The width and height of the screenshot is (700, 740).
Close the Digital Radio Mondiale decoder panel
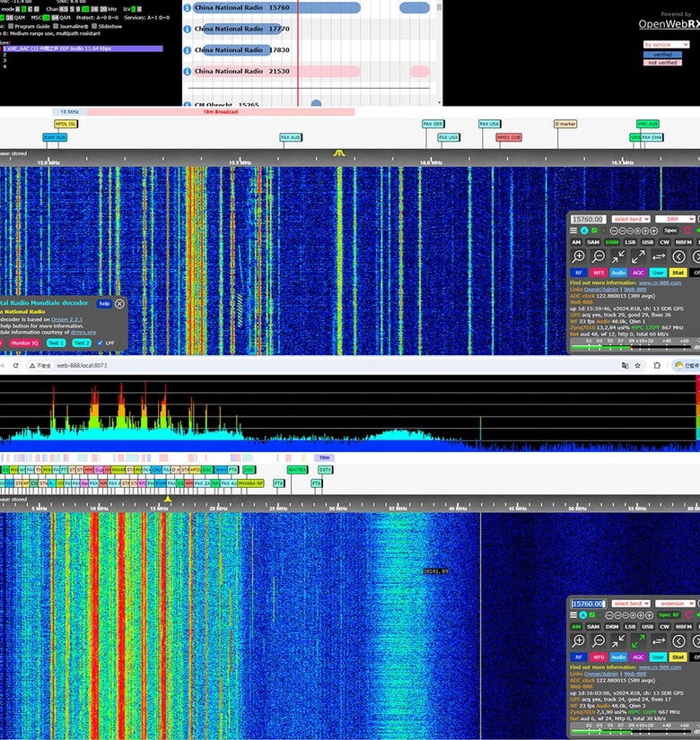tap(119, 304)
